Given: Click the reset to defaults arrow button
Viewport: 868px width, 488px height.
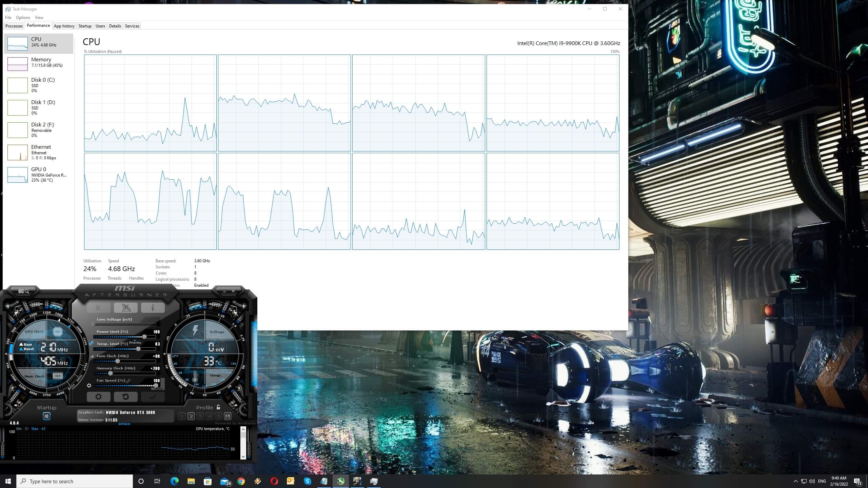Looking at the screenshot, I should pos(125,396).
